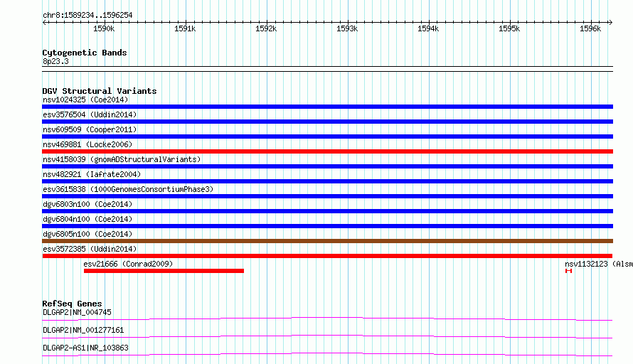
Task: Open esv3615838 (1000GenomesConsortiumPhase3) label
Action: (128, 189)
